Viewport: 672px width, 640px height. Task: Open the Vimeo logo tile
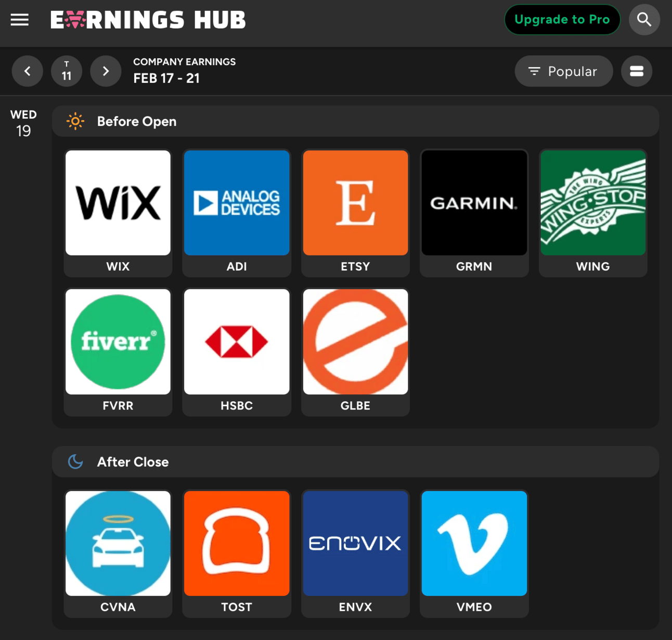pos(474,543)
